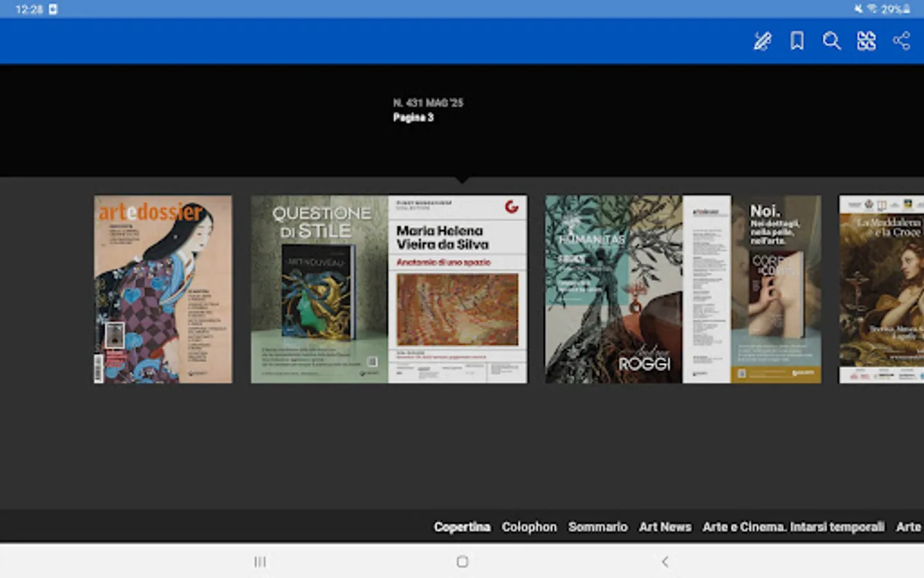The image size is (924, 578).
Task: Open the Sommario section
Action: (x=598, y=526)
